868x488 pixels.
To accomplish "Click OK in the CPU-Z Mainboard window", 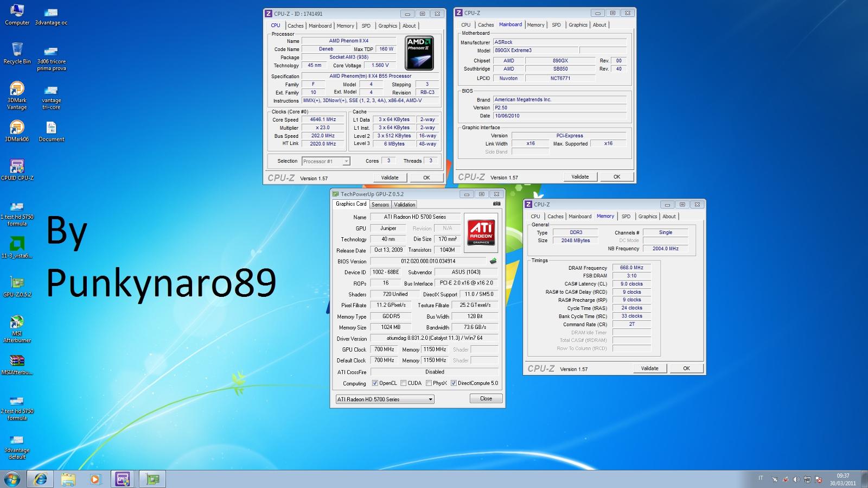I will (x=617, y=176).
